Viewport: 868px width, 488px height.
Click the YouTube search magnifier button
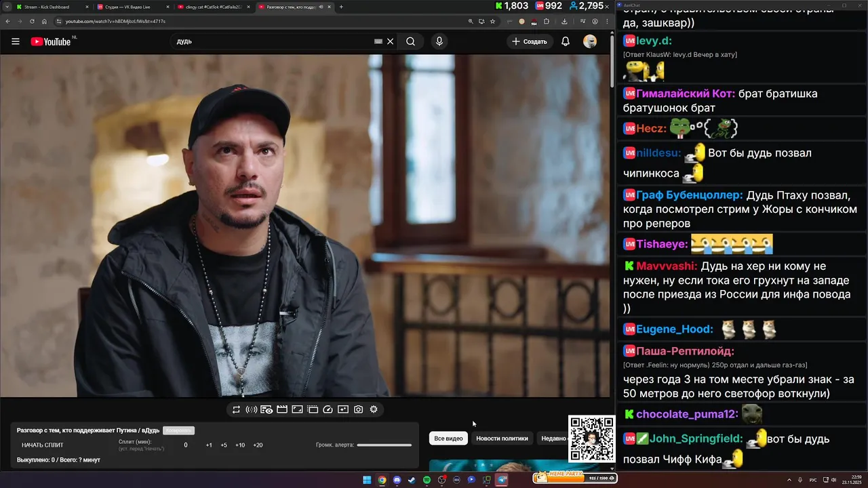point(410,41)
